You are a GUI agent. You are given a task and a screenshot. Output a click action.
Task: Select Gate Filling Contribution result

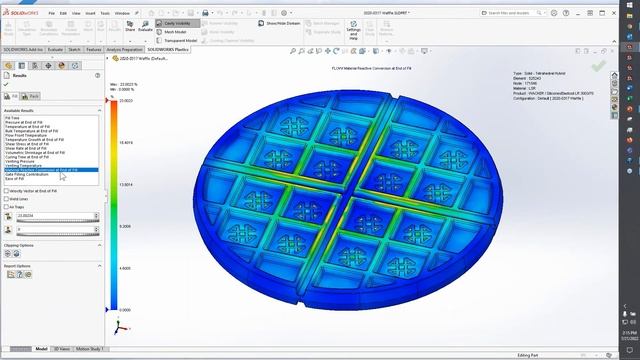(x=27, y=174)
